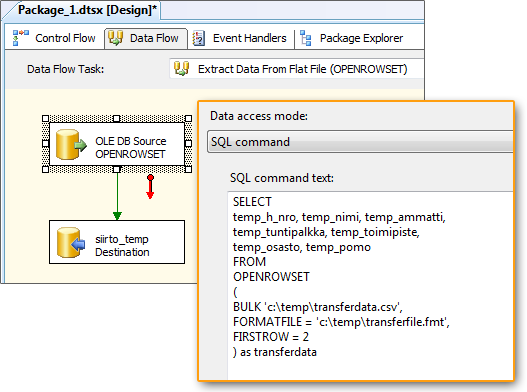The image size is (527, 392).
Task: Click the ') as transferdata' line
Action: tap(275, 352)
